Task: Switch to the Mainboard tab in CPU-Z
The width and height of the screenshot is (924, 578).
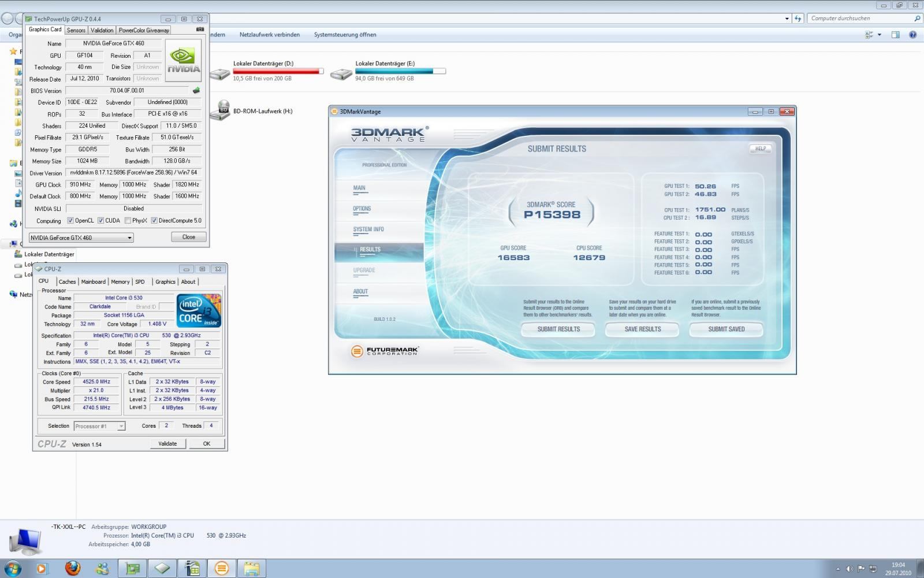Action: pyautogui.click(x=93, y=281)
